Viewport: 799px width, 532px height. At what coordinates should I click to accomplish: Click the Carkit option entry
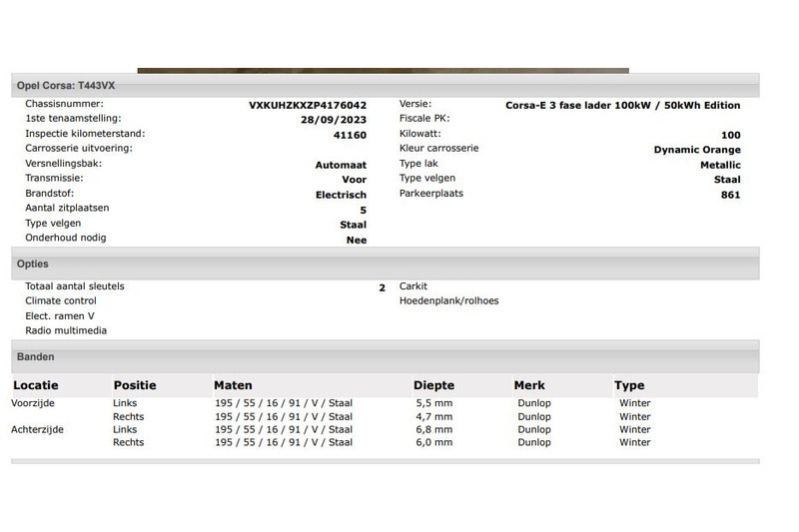pos(413,285)
